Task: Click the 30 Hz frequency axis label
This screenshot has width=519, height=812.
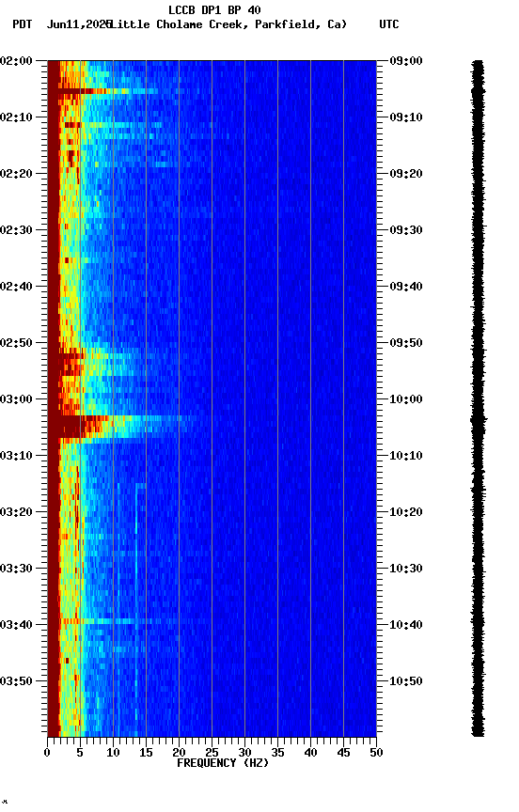Action: click(x=244, y=753)
